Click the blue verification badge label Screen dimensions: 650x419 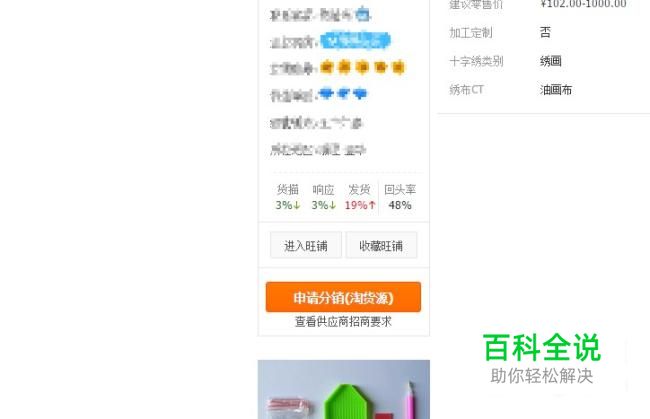pyautogui.click(x=355, y=41)
